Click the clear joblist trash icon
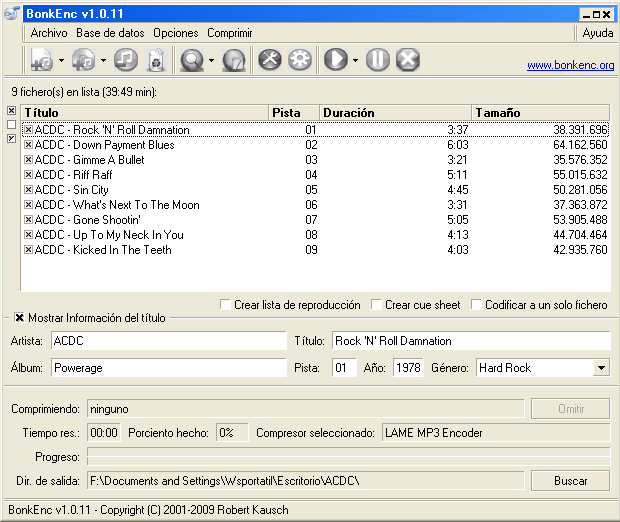This screenshot has width=620, height=522. pyautogui.click(x=156, y=60)
